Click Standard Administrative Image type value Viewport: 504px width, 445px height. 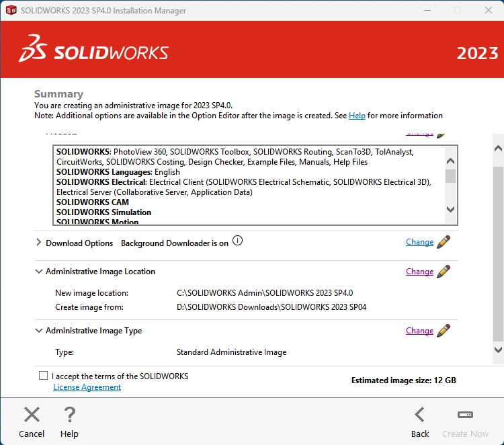pyautogui.click(x=231, y=352)
